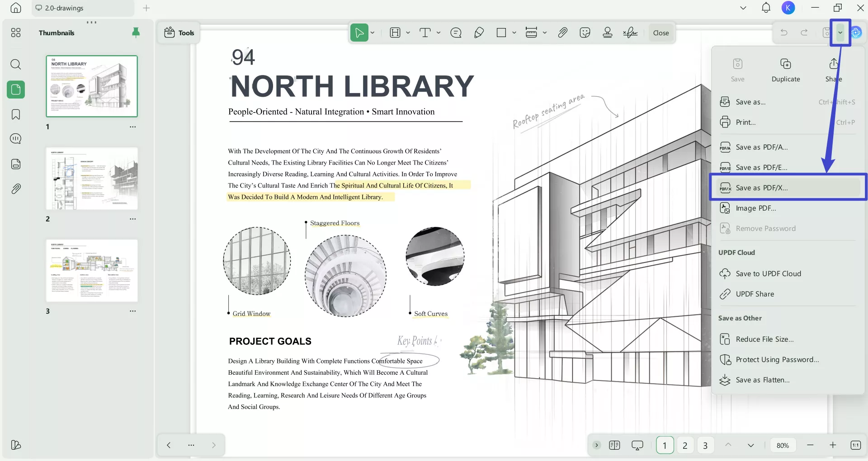Select the Comment bubble tool
This screenshot has width=868, height=461.
456,33
